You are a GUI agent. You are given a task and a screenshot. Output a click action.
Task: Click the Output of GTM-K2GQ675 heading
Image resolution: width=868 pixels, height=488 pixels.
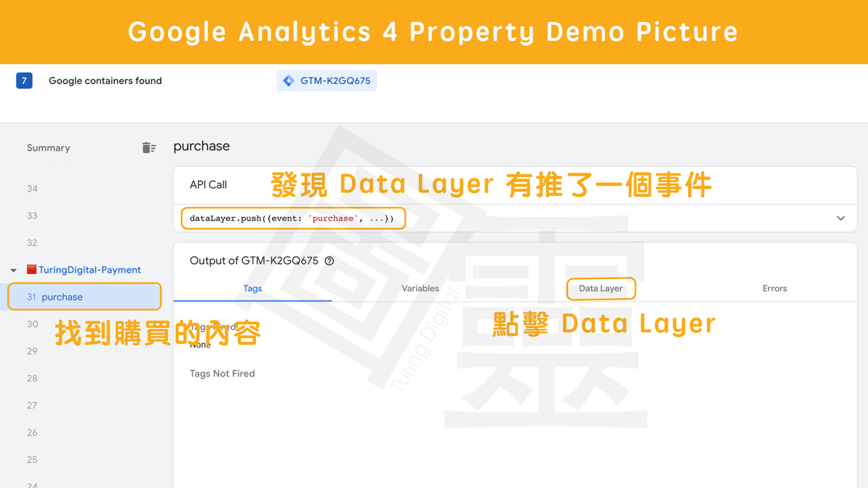(254, 261)
